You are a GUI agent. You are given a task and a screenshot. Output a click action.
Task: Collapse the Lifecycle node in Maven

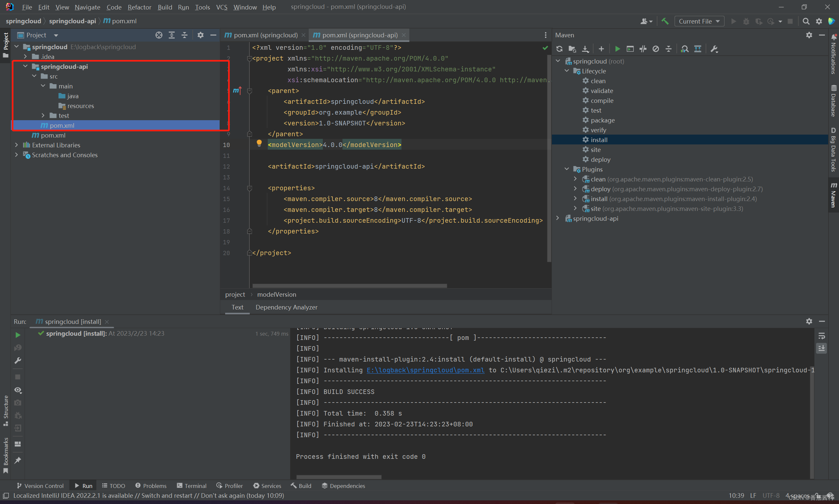click(x=566, y=71)
